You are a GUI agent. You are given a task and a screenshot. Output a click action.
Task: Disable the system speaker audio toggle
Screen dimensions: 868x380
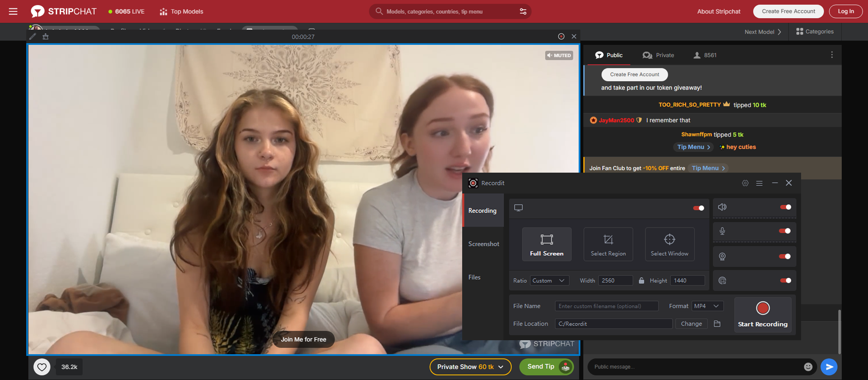(785, 207)
